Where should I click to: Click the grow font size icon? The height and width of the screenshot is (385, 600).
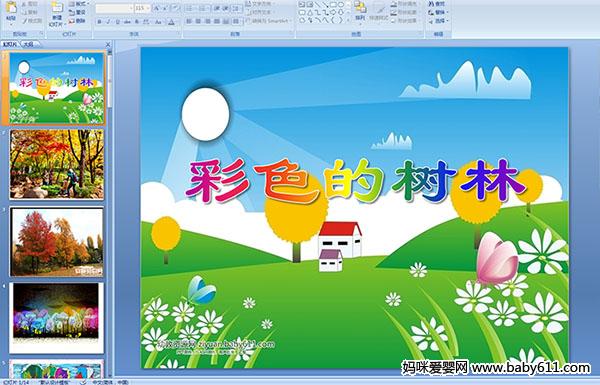156,8
